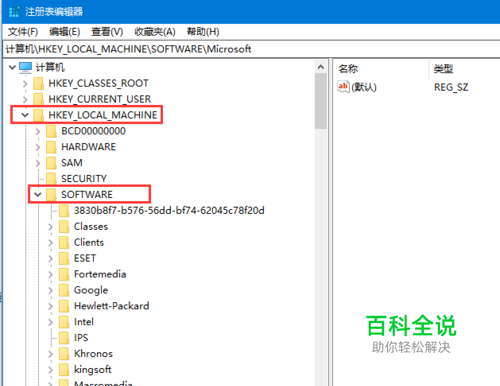This screenshot has height=386, width=500.
Task: Expand the Clients key chevron
Action: (50, 242)
